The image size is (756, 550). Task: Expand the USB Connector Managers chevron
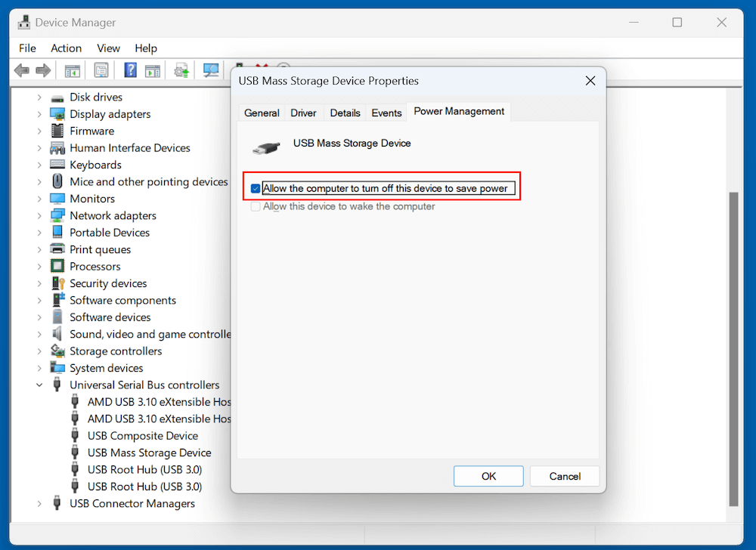[x=39, y=503]
